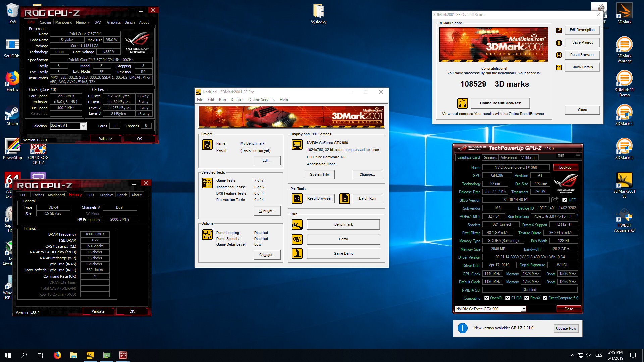Click the CES input language indicator
644x362 pixels.
(599, 355)
